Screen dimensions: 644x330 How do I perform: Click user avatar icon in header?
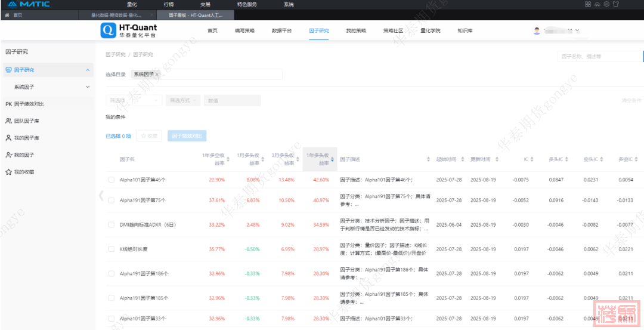[537, 30]
